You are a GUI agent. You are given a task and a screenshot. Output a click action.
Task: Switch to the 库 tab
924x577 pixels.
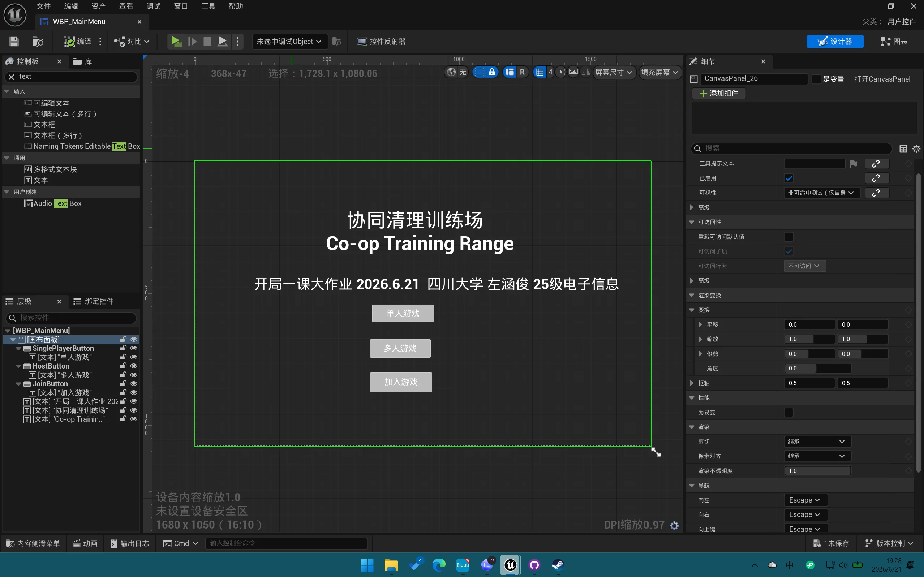pos(83,61)
